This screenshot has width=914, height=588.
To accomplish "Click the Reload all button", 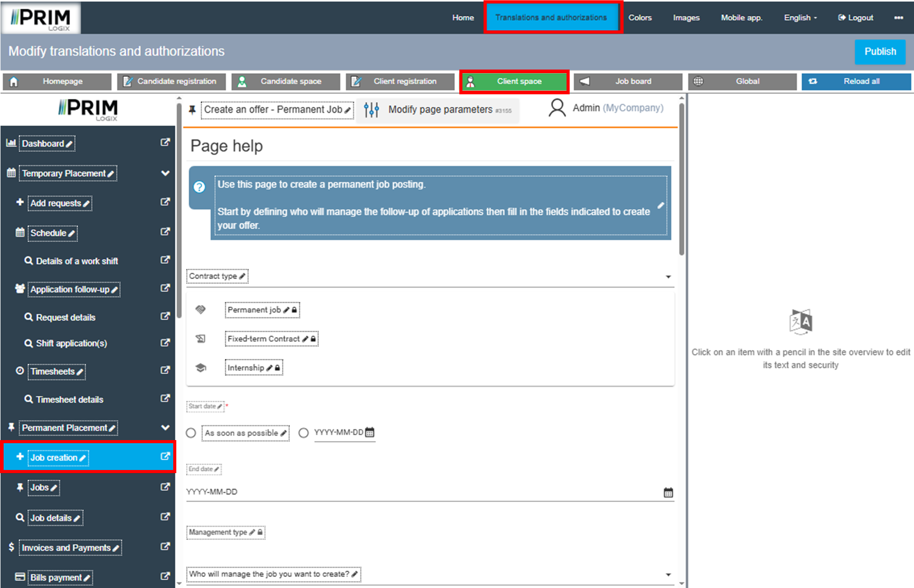I will [x=856, y=81].
